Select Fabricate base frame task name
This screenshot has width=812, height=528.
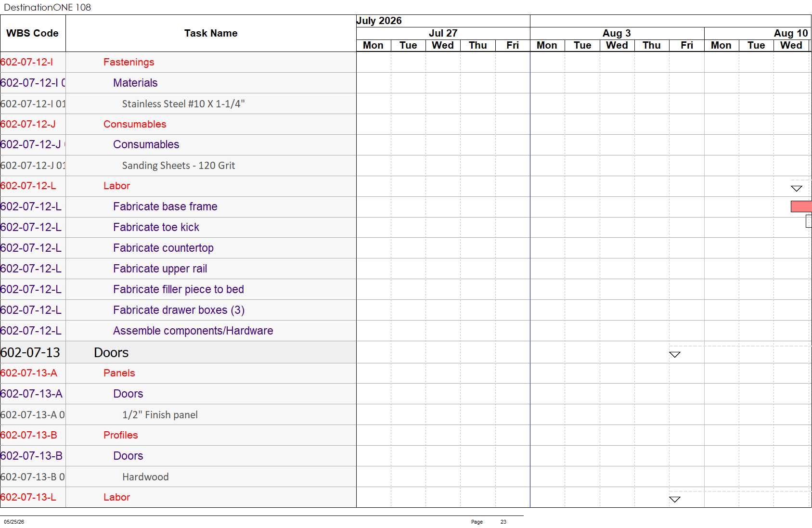[x=165, y=206]
